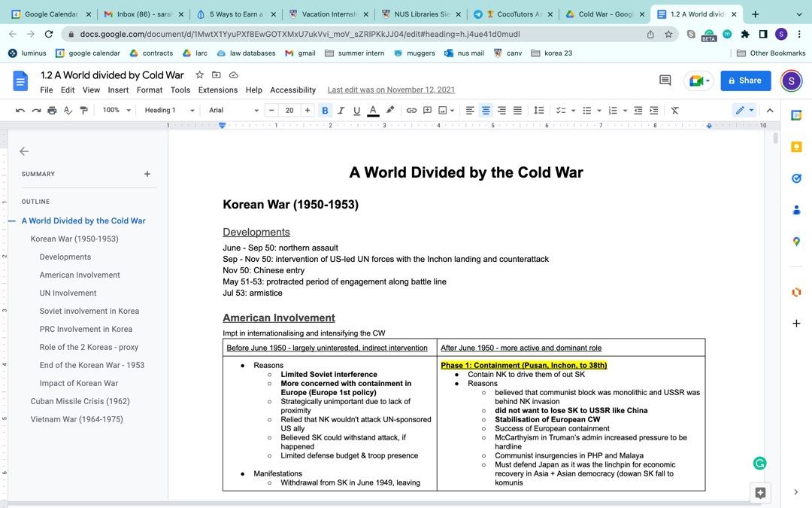Open the Extensions menu
Viewport: 812px width, 508px height.
pos(217,90)
